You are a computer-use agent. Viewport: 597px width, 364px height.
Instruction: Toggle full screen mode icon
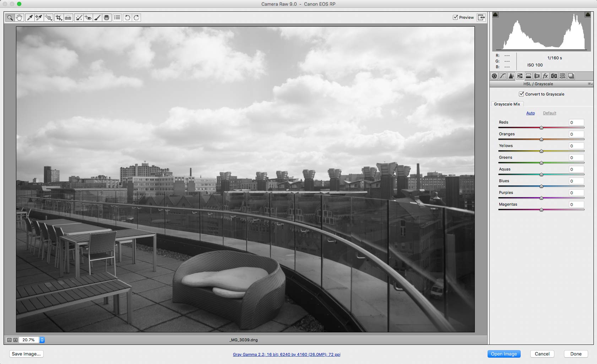(481, 17)
